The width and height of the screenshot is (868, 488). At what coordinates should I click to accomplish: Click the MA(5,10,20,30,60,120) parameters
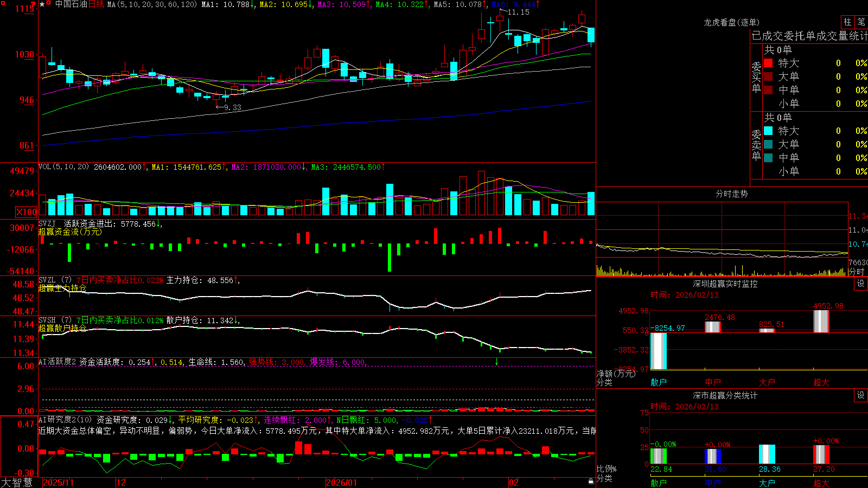pos(152,4)
